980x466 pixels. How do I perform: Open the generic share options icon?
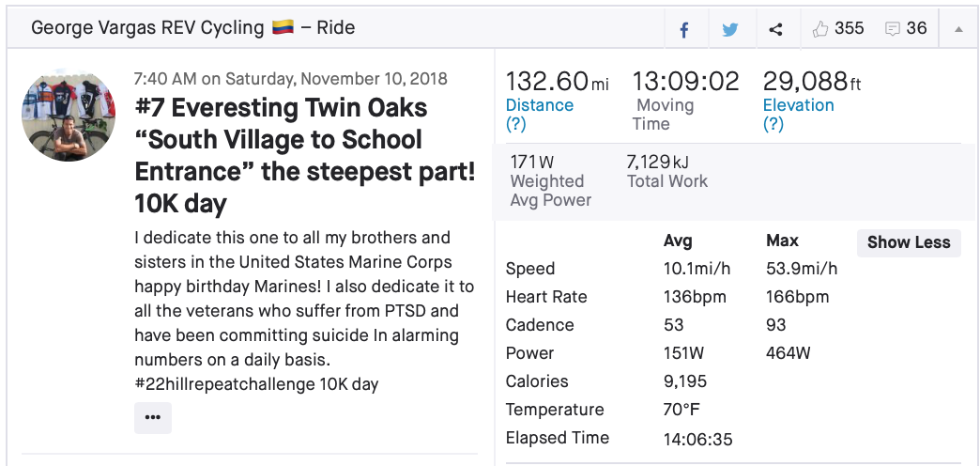pyautogui.click(x=775, y=29)
